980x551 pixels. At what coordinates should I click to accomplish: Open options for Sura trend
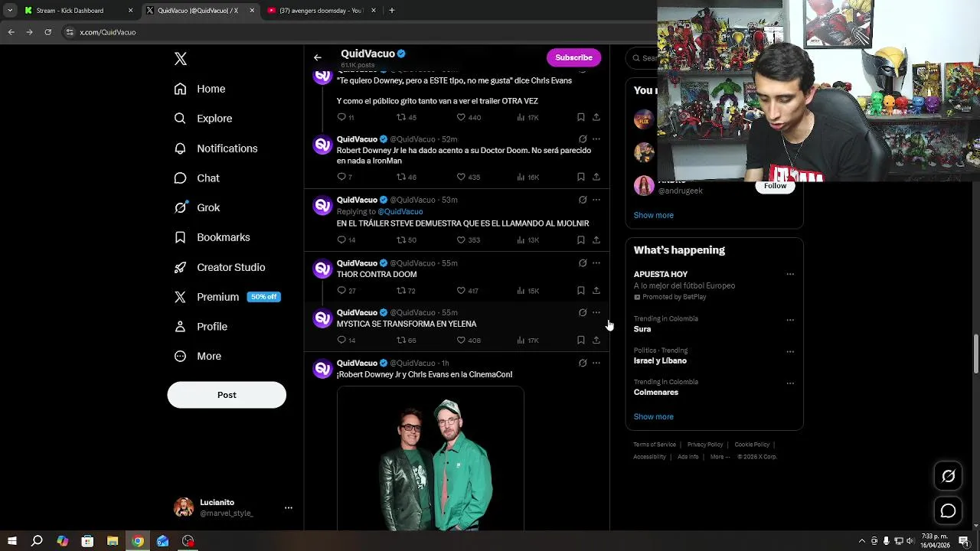tap(790, 320)
